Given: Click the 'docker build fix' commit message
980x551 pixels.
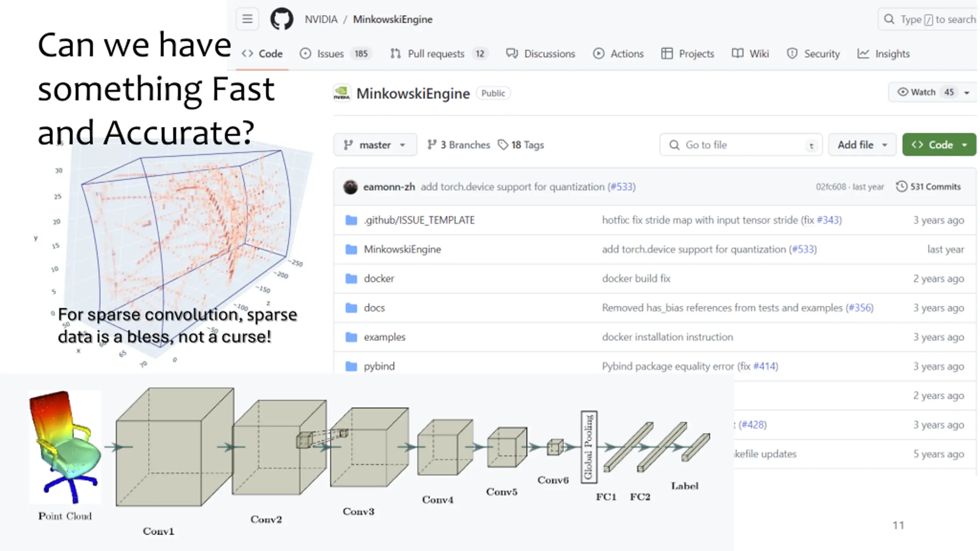Looking at the screenshot, I should [x=636, y=279].
